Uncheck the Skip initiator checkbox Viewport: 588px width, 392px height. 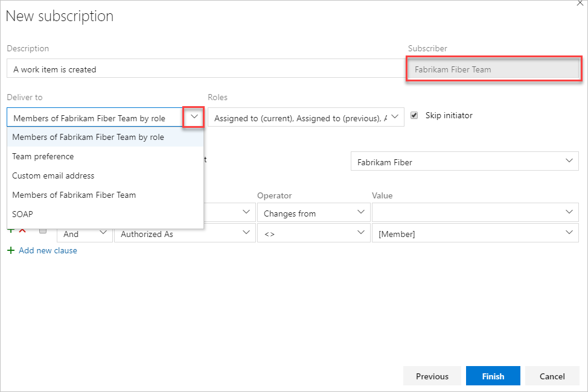414,115
